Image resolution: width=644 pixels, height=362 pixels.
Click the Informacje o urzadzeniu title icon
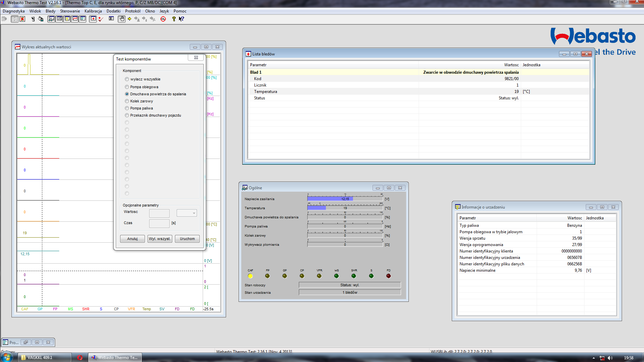point(458,207)
